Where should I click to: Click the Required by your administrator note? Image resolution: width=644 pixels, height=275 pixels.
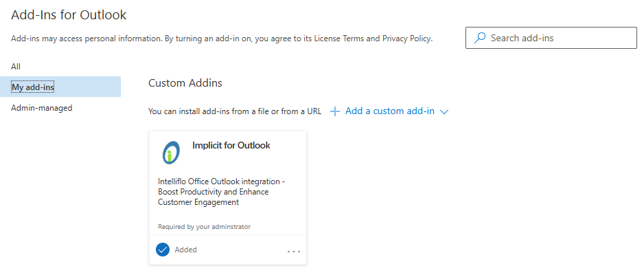[204, 226]
